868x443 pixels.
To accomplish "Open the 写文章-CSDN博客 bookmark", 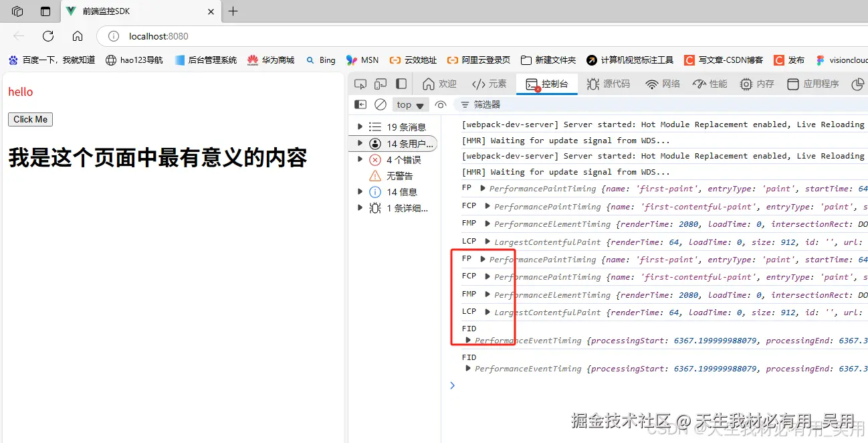I will click(724, 60).
